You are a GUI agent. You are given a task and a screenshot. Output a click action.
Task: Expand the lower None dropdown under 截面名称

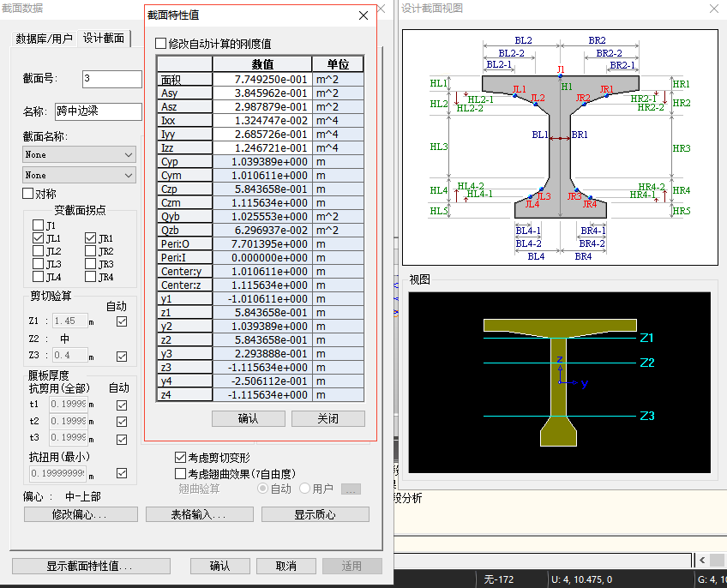coord(79,175)
